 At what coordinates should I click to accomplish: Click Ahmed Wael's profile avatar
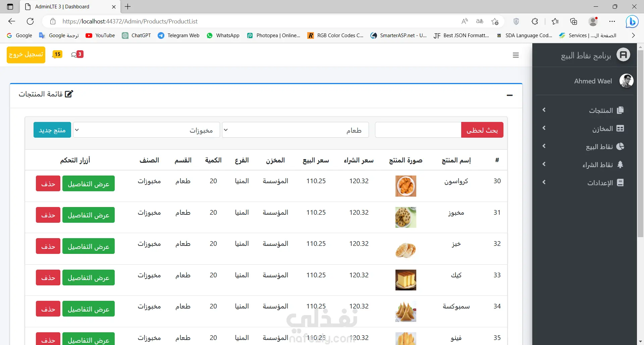[626, 81]
